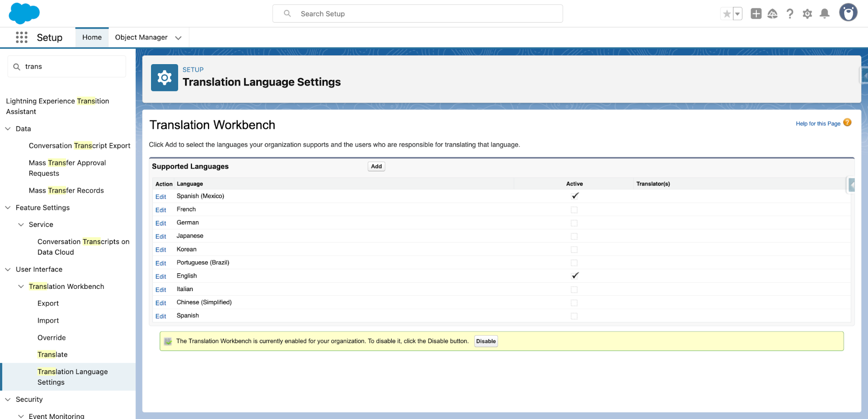Open the App Launcher grid icon
The width and height of the screenshot is (868, 419).
21,37
